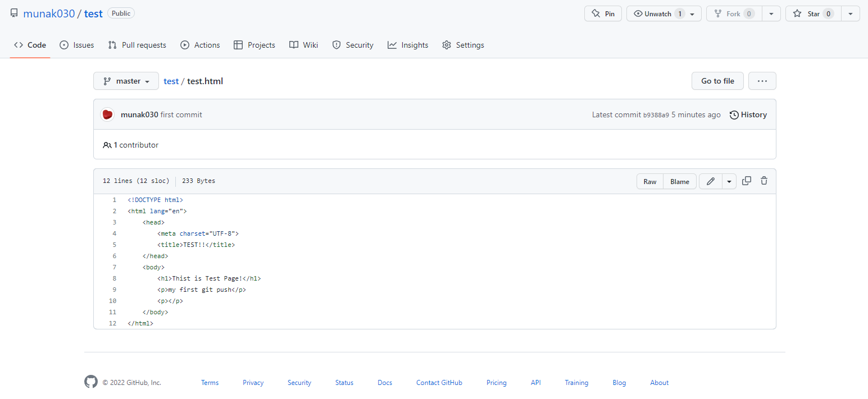This screenshot has height=399, width=868.
Task: Star the test repository
Action: coord(813,13)
